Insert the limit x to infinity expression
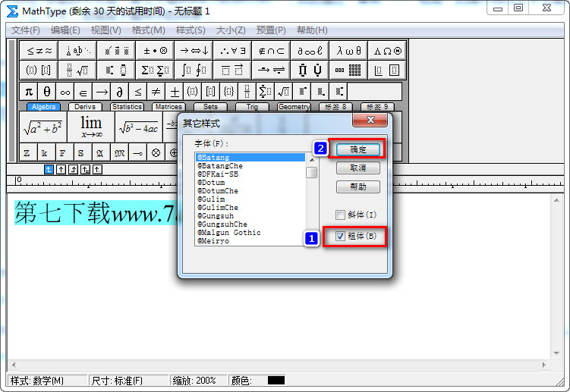The image size is (570, 392). click(x=91, y=127)
